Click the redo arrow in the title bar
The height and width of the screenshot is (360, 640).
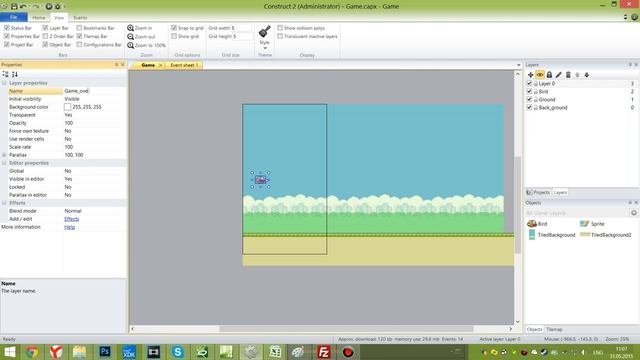36,7
